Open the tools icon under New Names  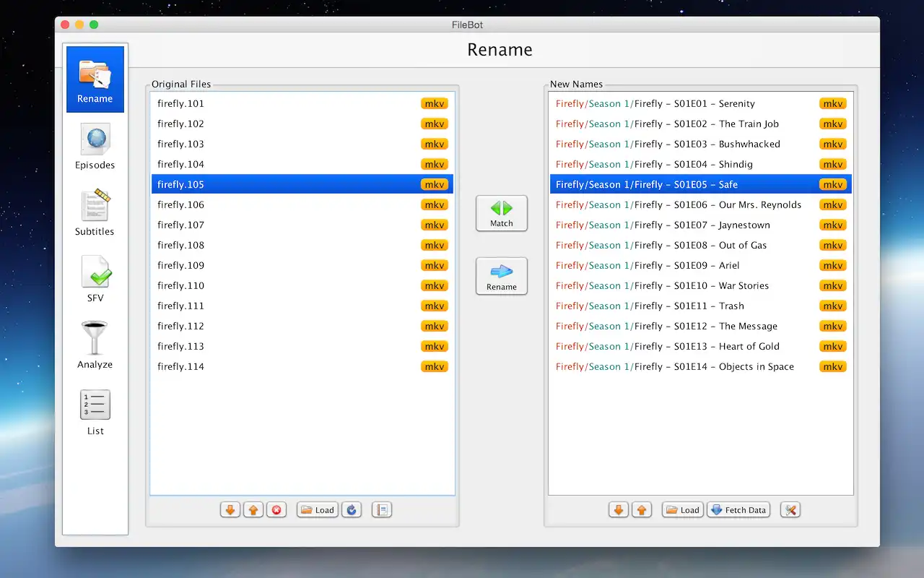pyautogui.click(x=790, y=510)
